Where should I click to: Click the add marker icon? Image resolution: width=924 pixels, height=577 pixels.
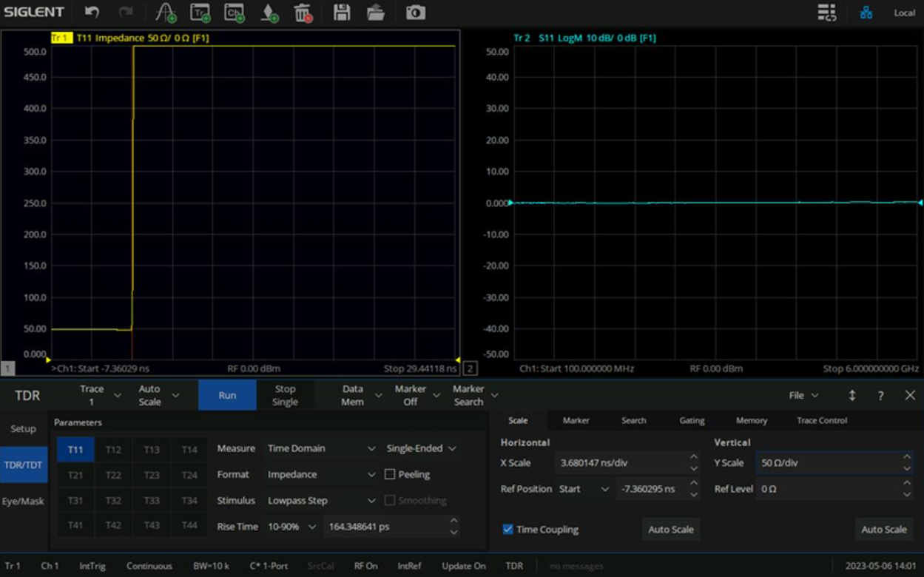click(x=269, y=13)
